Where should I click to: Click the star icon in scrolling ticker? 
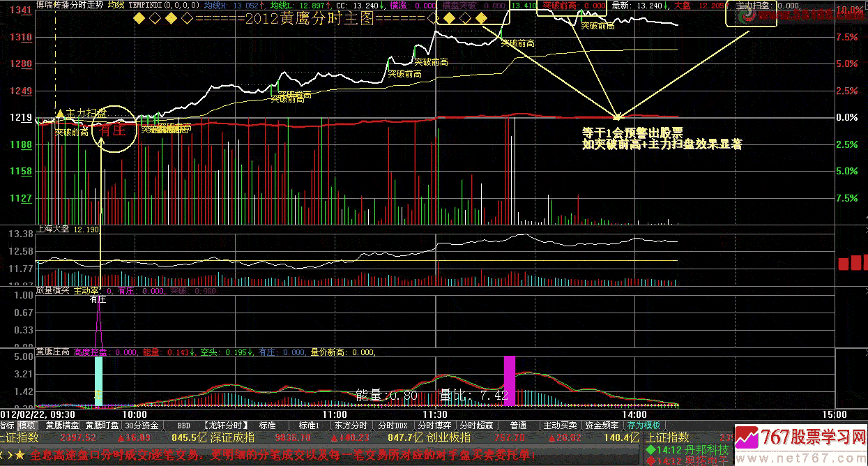click(x=20, y=455)
